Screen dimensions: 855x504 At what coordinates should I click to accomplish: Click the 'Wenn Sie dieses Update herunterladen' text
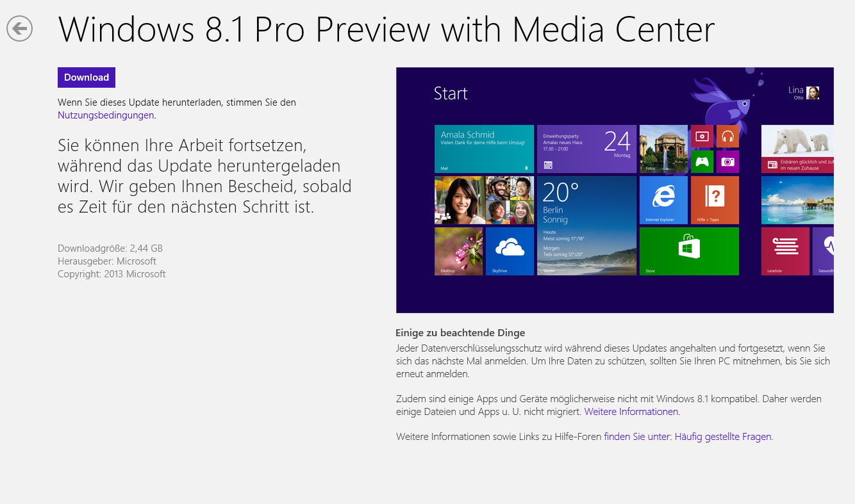177,102
